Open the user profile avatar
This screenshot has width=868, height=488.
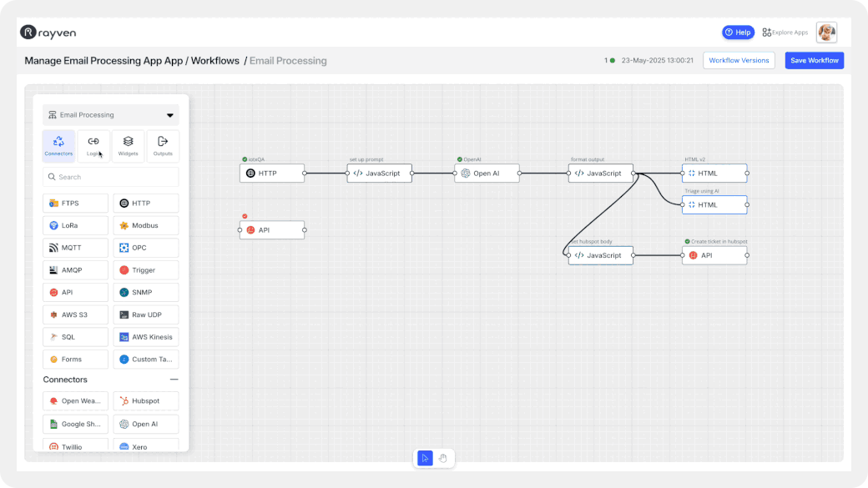point(826,33)
